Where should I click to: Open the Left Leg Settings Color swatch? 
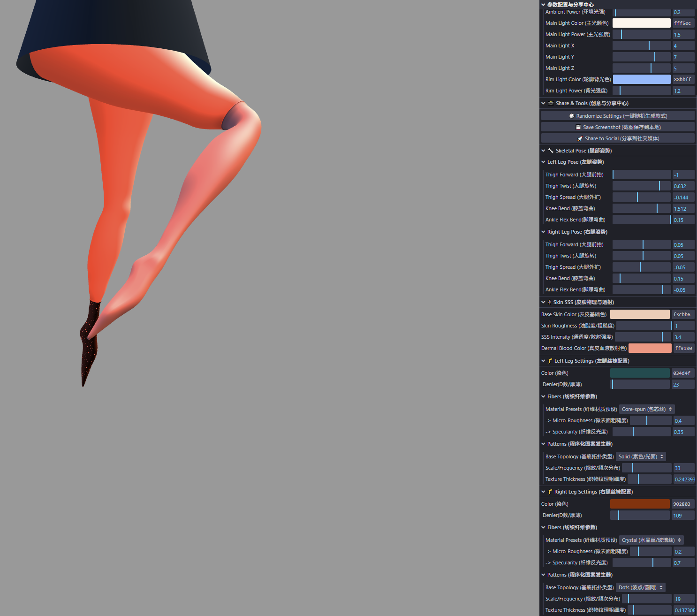(x=640, y=373)
